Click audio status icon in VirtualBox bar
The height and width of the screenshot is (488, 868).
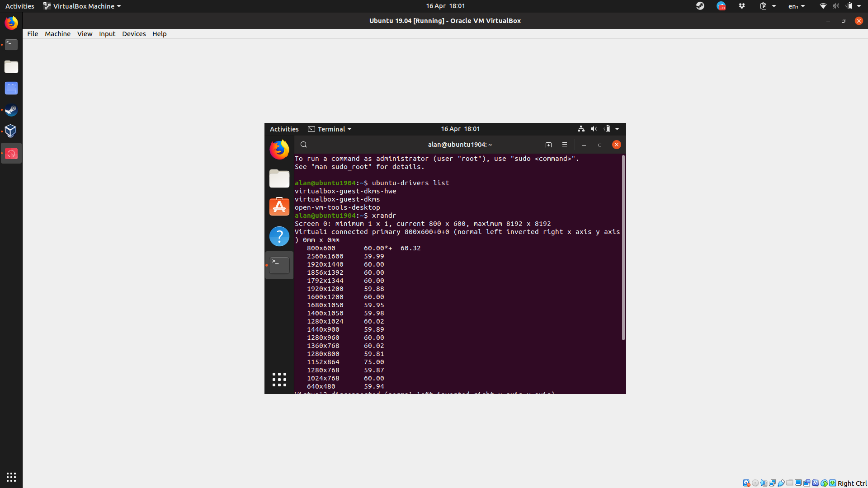tap(764, 483)
